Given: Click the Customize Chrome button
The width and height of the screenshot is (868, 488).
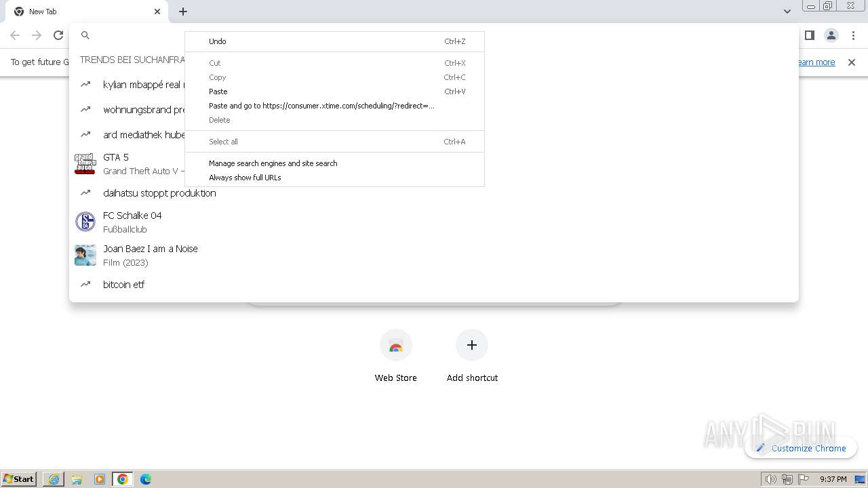Looking at the screenshot, I should pos(801,448).
